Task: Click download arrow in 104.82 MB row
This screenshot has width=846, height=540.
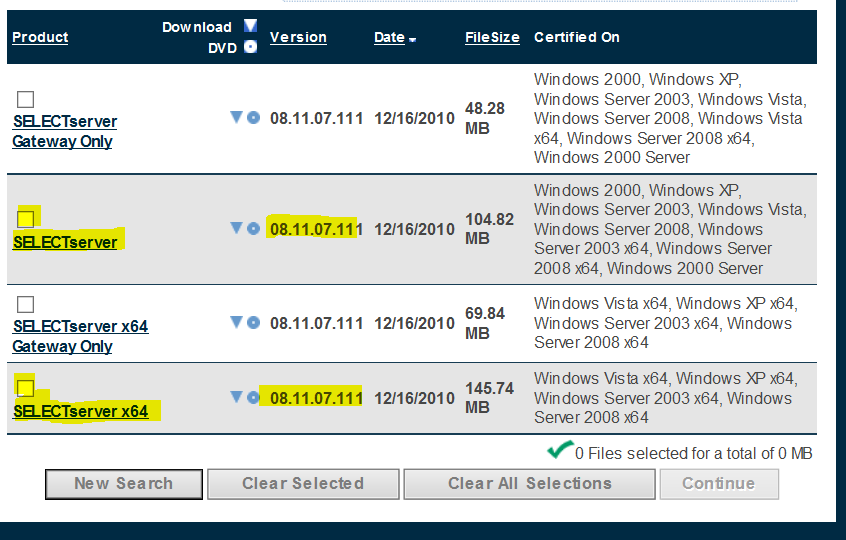Action: (x=236, y=228)
